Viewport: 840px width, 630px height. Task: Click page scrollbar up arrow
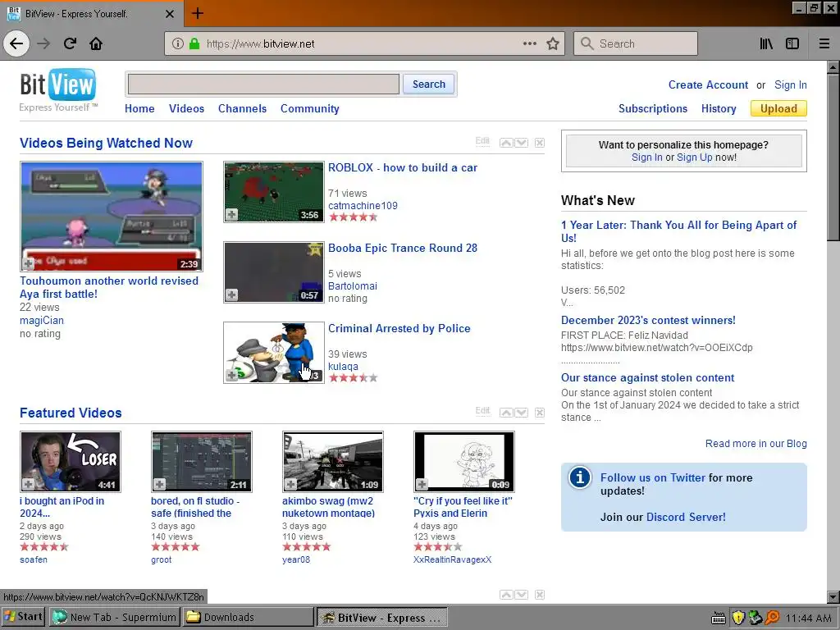tap(833, 67)
